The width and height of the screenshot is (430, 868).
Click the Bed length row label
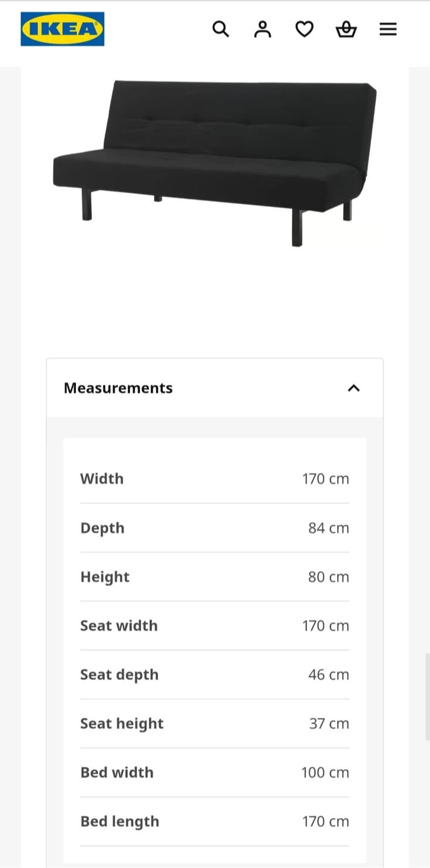coord(119,822)
